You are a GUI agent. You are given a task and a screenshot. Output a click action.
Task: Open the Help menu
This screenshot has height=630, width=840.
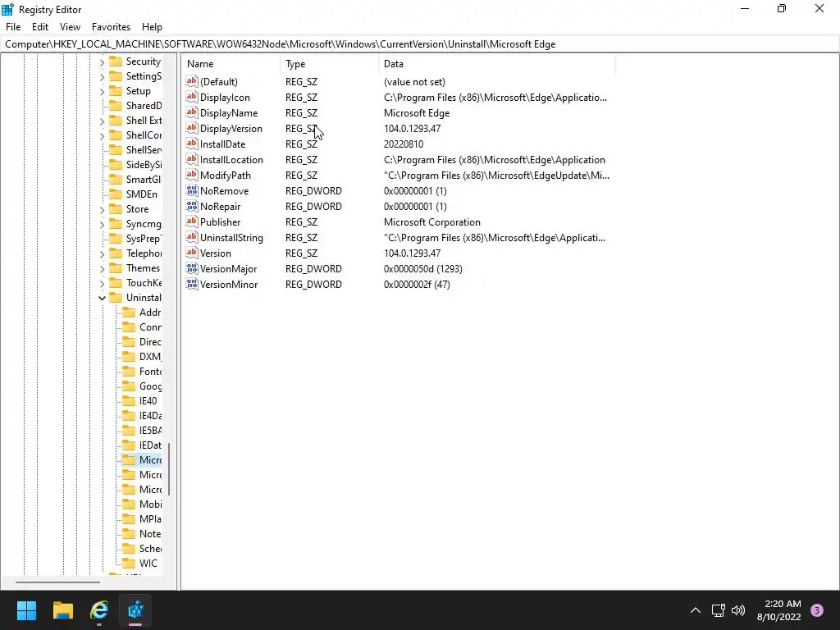(x=152, y=27)
